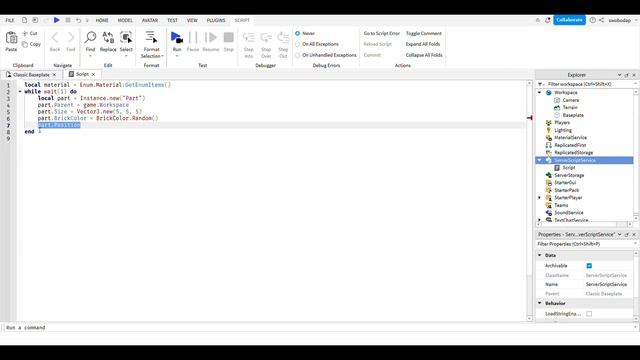Screen dimensions: 640x360
Task: Click Toggle Comment action
Action: (424, 33)
